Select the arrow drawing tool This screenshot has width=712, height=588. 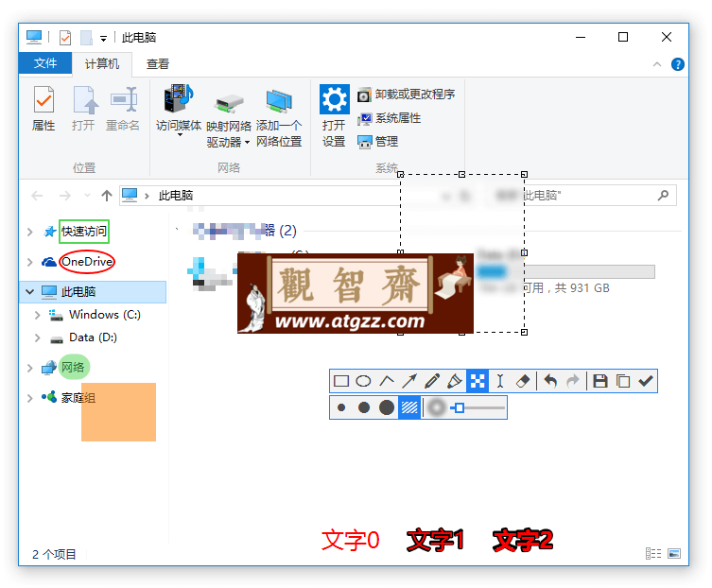coord(409,381)
